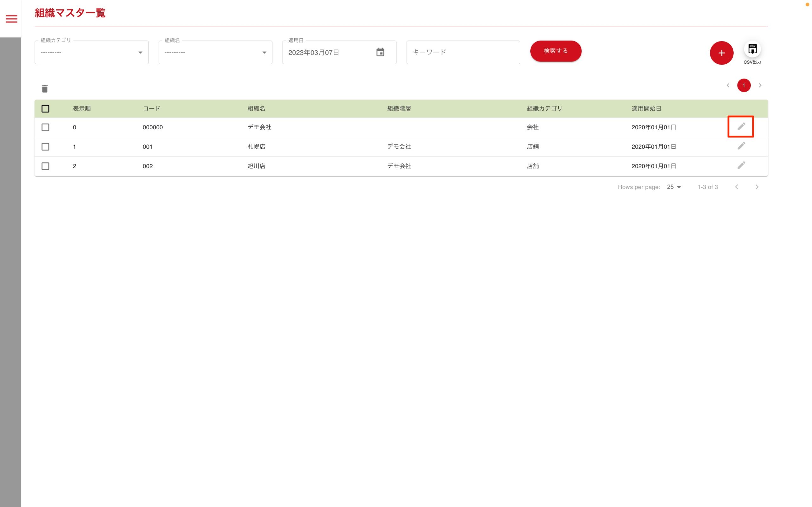The height and width of the screenshot is (507, 812).
Task: Click the CSV出力 export icon
Action: 752,50
